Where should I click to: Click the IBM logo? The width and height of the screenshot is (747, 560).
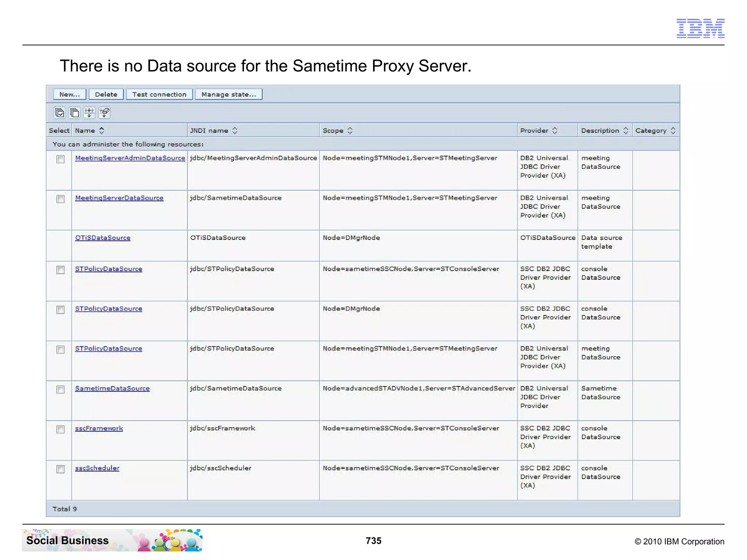pos(700,28)
